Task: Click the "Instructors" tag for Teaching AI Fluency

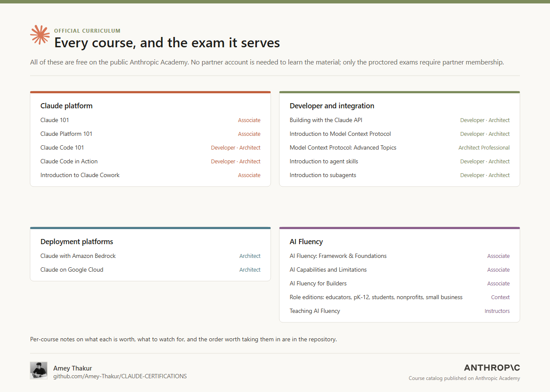Action: 497,311
